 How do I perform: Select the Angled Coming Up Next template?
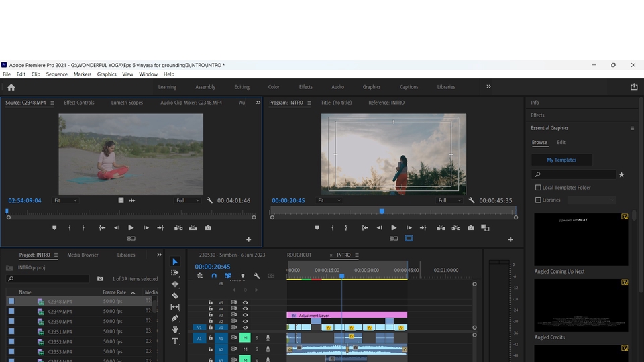(581, 240)
